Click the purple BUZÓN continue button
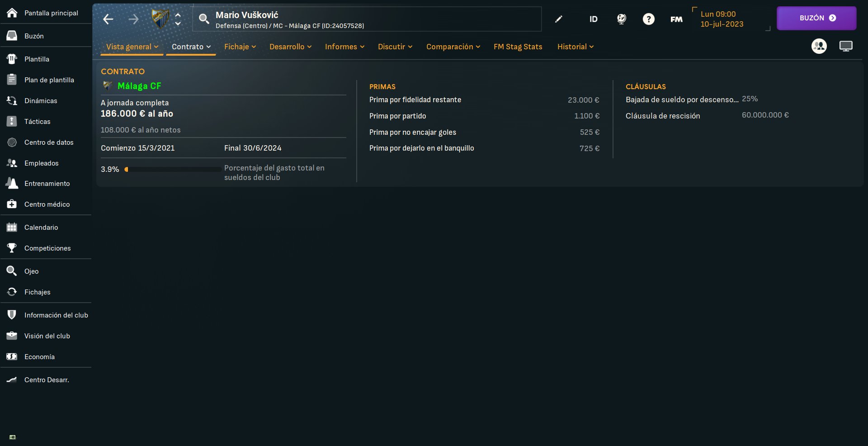The image size is (868, 446). pyautogui.click(x=816, y=18)
